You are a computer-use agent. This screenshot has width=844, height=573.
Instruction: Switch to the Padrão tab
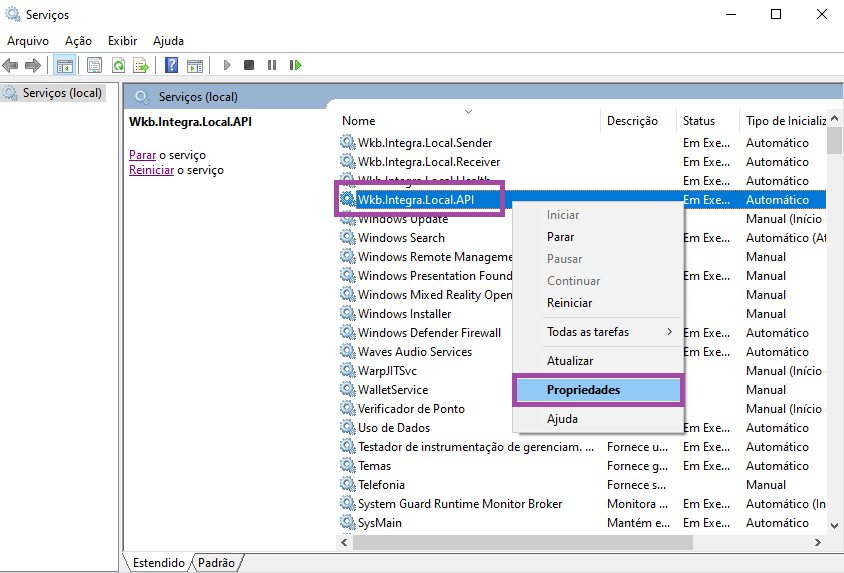[x=216, y=563]
